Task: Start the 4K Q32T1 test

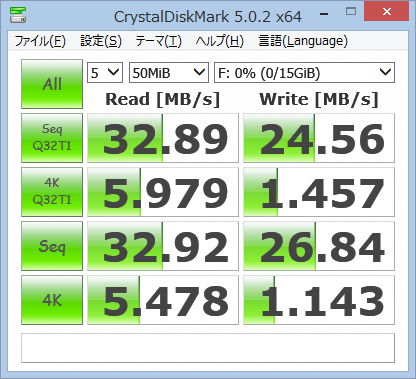Action: point(52,192)
